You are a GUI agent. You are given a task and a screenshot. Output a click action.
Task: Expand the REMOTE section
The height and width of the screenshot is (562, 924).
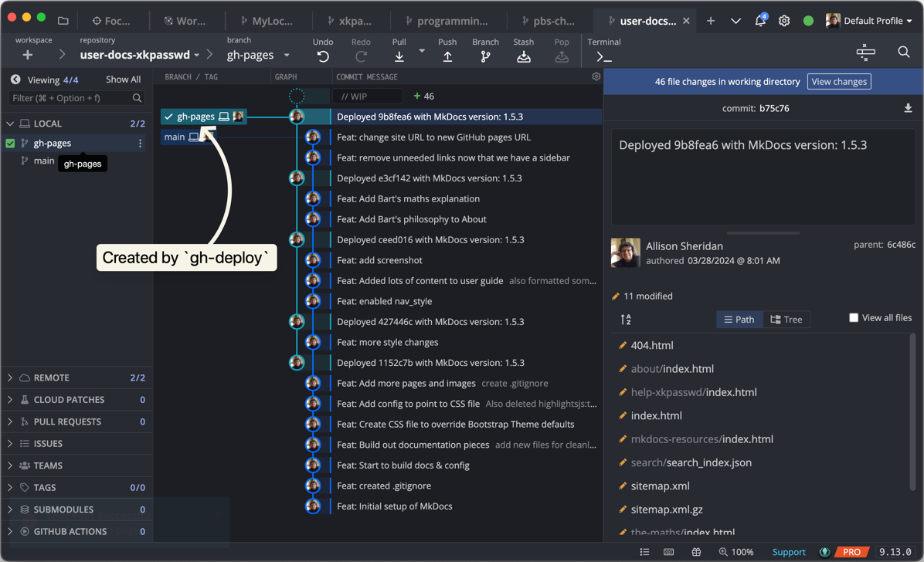(x=10, y=377)
